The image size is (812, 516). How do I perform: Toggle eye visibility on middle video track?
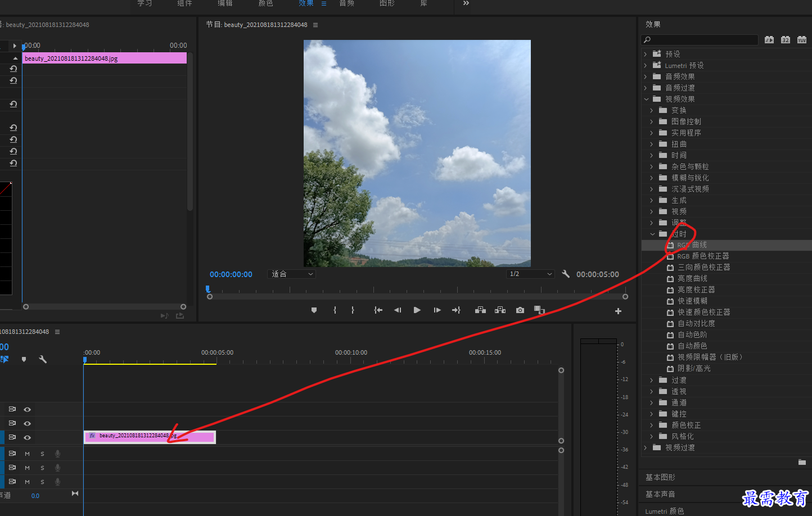(27, 423)
